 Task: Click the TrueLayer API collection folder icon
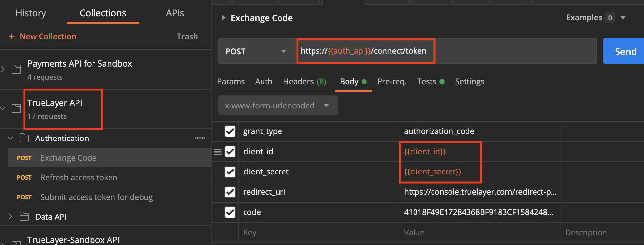16,108
